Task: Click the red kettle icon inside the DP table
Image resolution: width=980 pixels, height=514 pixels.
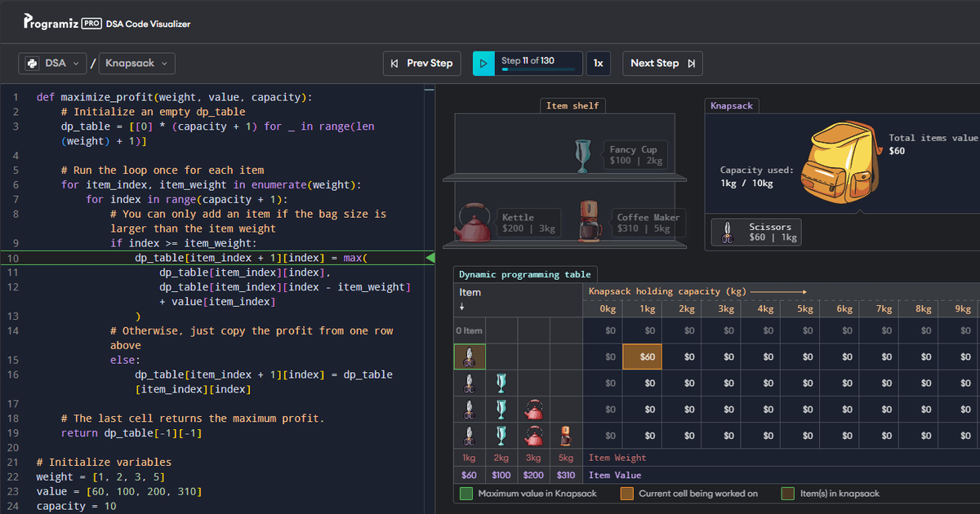Action: tap(534, 409)
